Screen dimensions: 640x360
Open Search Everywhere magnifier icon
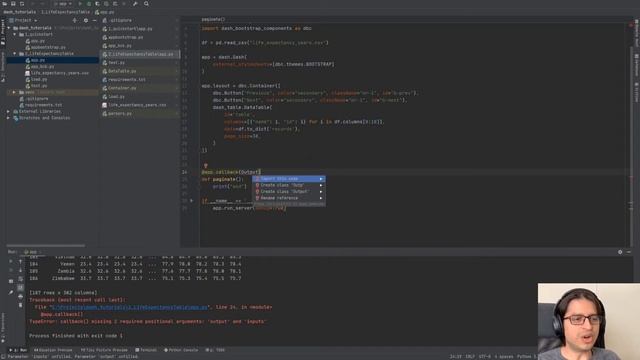pos(146,4)
